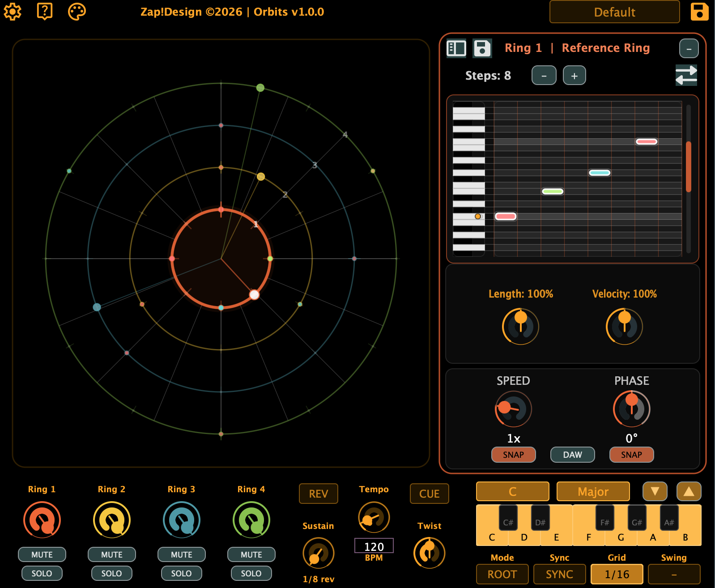Screen dimensions: 715x588
Task: Open the color palette theme icon
Action: pyautogui.click(x=77, y=12)
